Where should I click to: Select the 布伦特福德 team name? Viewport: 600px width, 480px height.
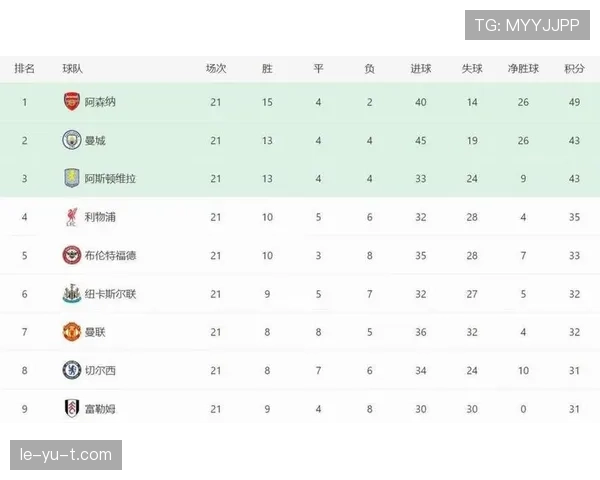coord(110,255)
